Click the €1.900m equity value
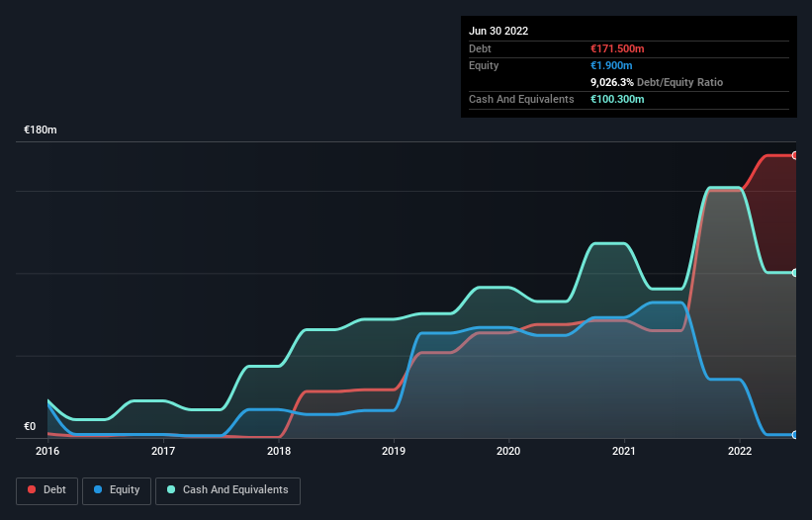The width and height of the screenshot is (812, 520). coord(611,65)
